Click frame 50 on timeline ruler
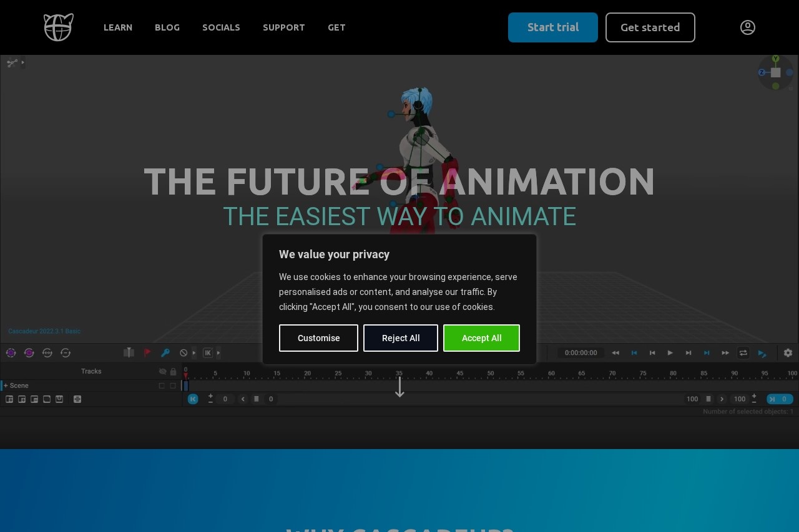 (491, 374)
